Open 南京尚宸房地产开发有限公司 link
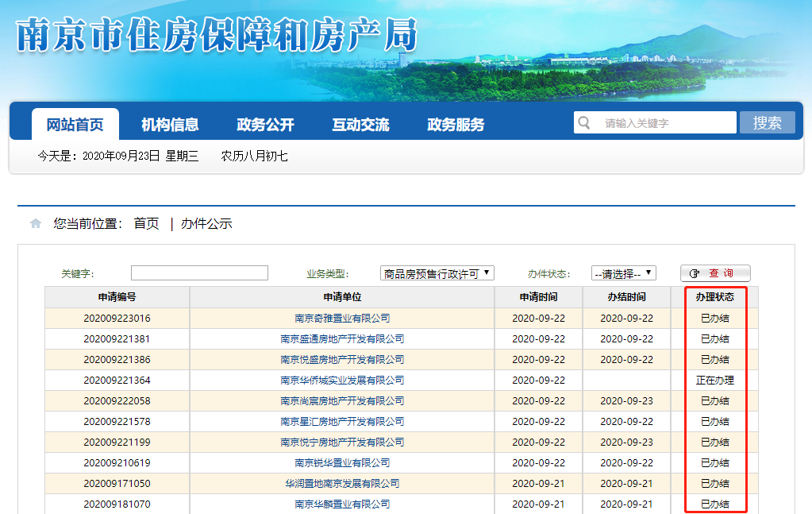 (342, 401)
